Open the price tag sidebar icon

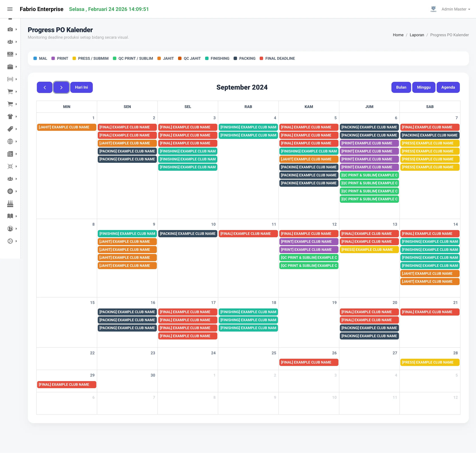pyautogui.click(x=10, y=129)
